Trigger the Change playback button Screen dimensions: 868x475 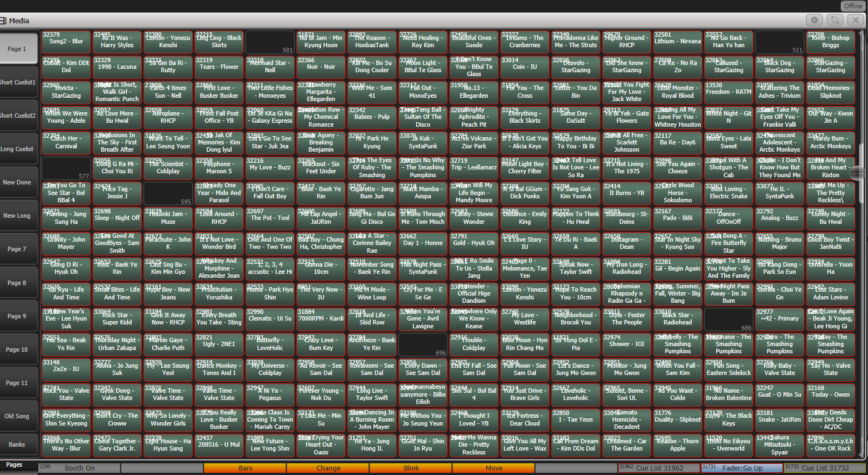[328, 468]
